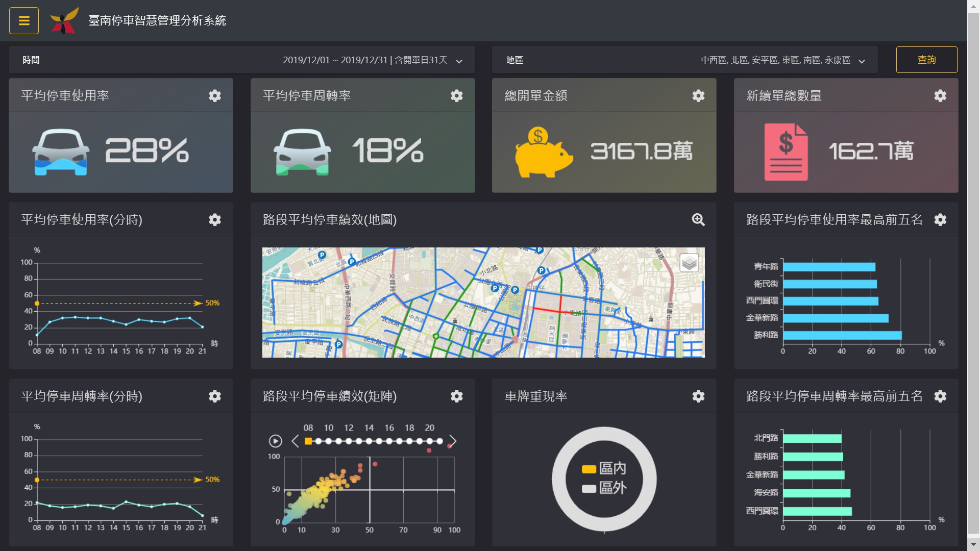980x551 pixels.
Task: Click the matrix animation forward arrow
Action: click(x=451, y=441)
